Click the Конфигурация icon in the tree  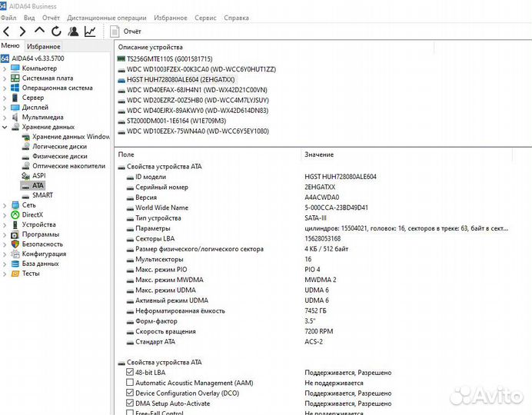[15, 254]
